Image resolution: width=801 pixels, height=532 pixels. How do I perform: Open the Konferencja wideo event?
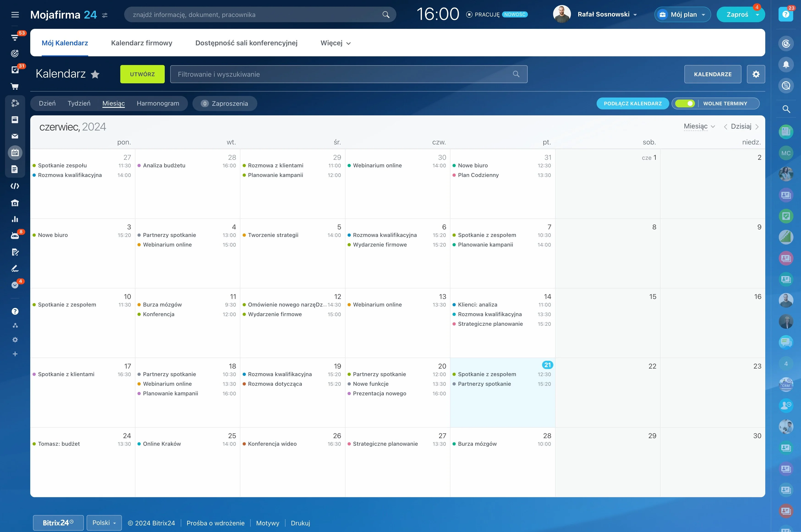pyautogui.click(x=272, y=444)
